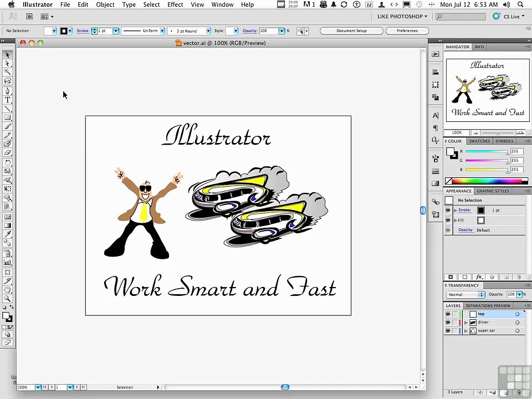Expand Stroke attribute in Appearance panel

(456, 211)
